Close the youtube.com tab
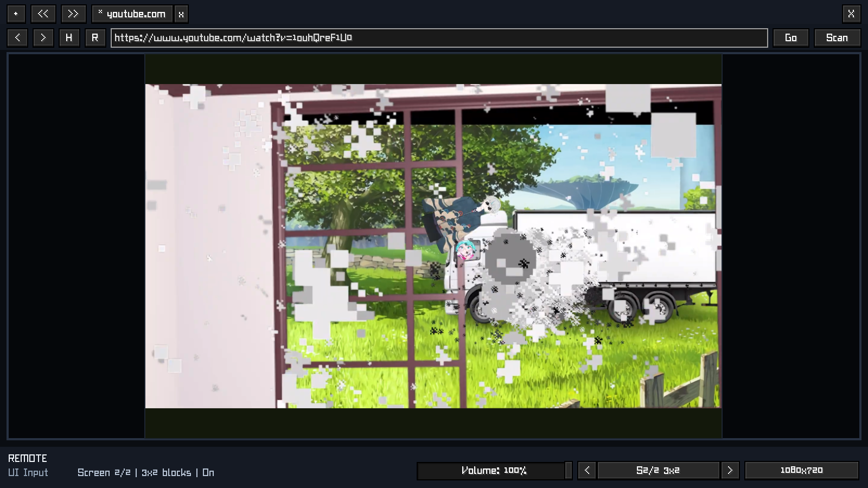 [x=181, y=14]
